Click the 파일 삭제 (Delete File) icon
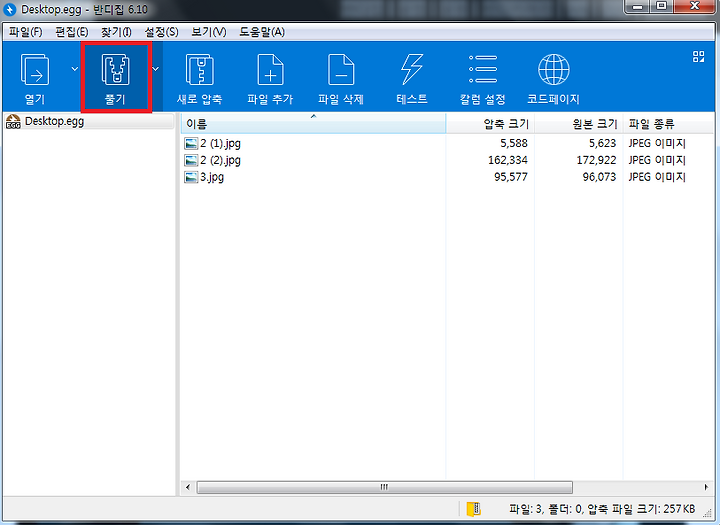The width and height of the screenshot is (720, 525). click(341, 70)
